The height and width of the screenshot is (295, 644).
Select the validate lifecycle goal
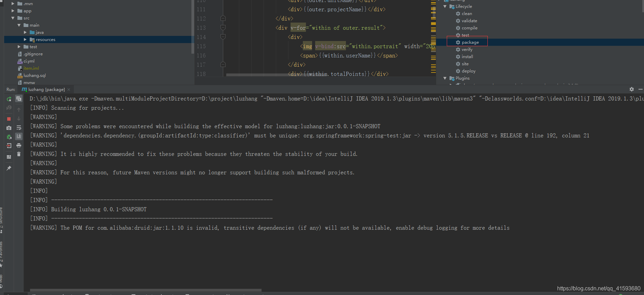click(469, 21)
